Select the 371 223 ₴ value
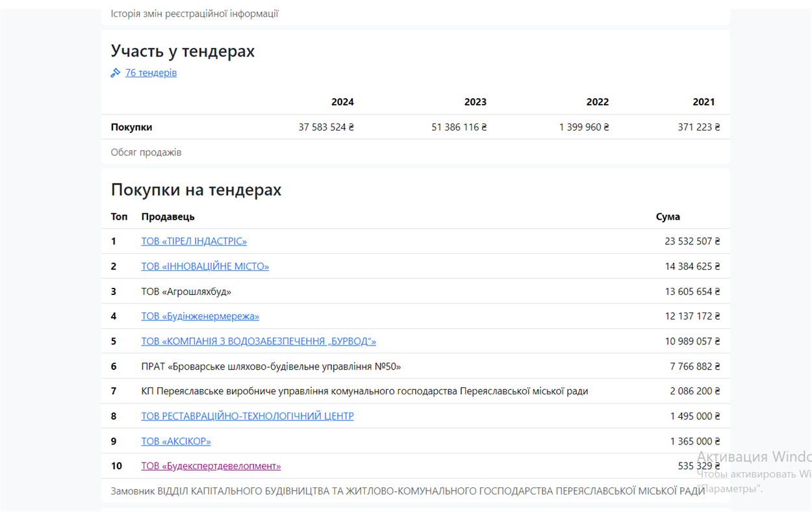 point(699,127)
